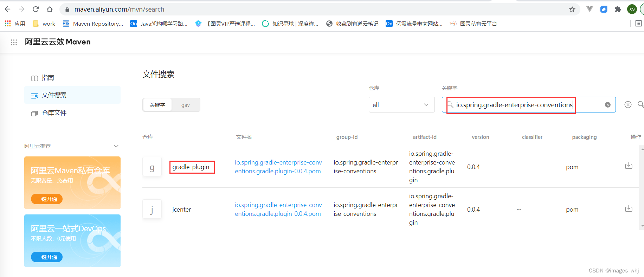Click the version 0.0.4 in jcenter row
Viewport: 644px width, 277px height.
coord(474,210)
